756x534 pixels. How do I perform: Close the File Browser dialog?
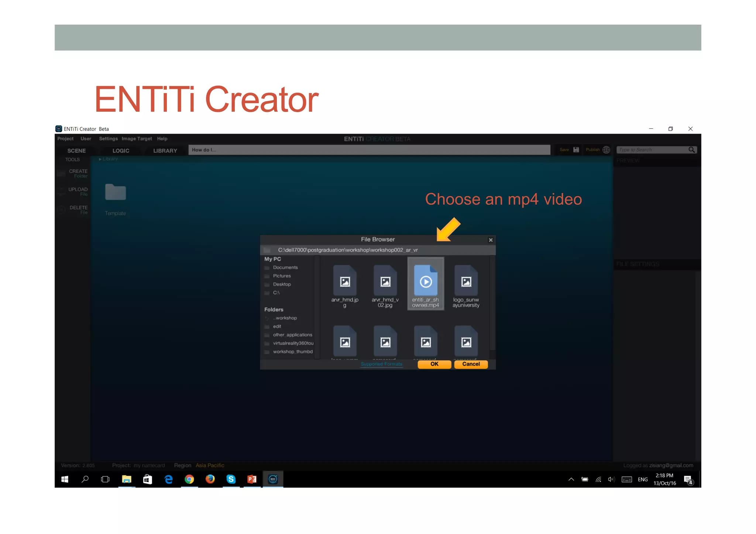(491, 240)
